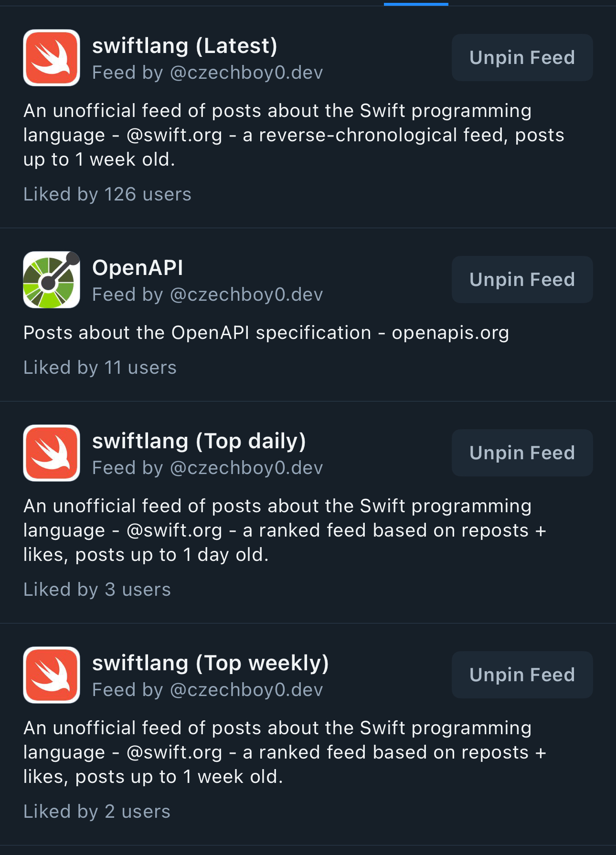Tap the OpenAPI feed logo icon
The image size is (616, 855).
tap(52, 280)
